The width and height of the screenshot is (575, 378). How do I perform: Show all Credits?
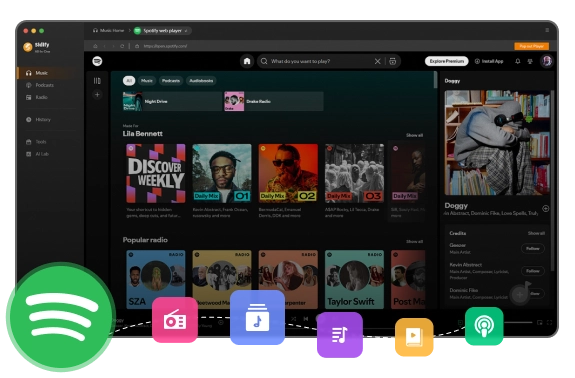(536, 233)
